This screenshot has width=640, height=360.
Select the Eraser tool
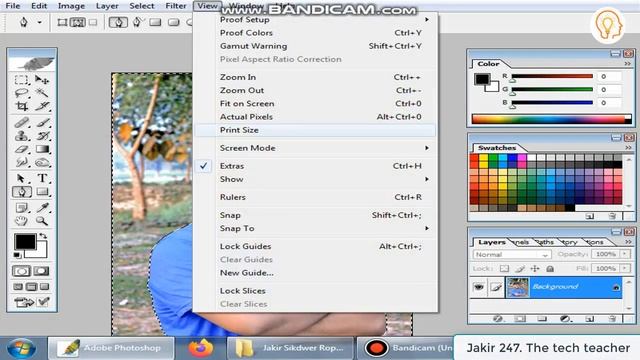[21, 149]
